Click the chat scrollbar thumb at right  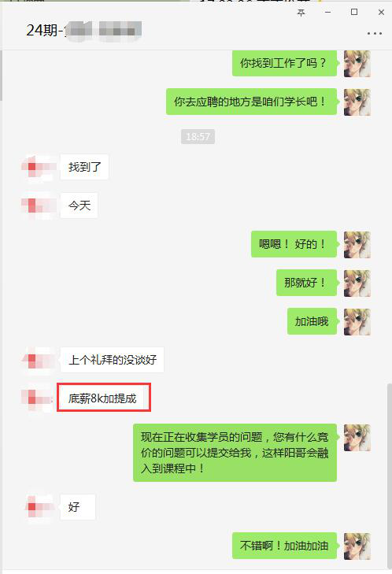[390, 476]
